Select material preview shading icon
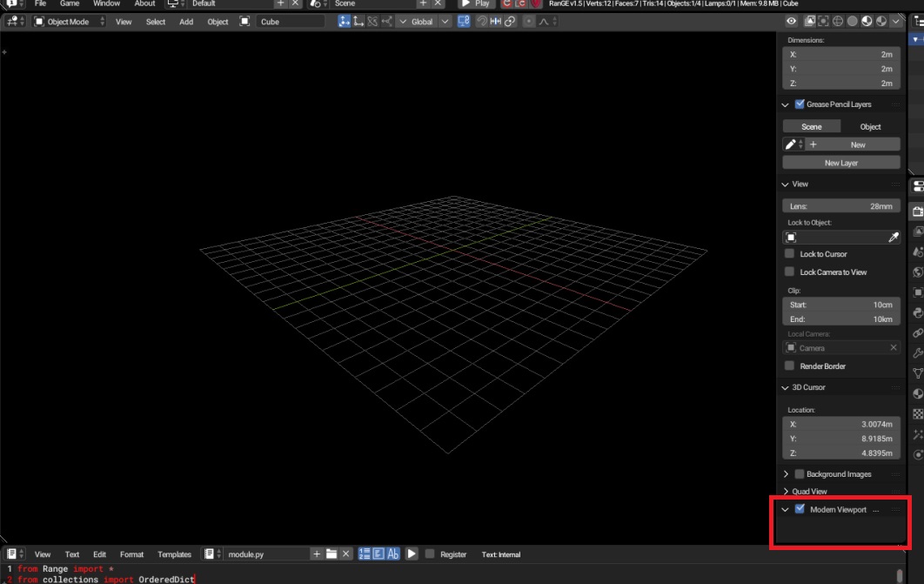The width and height of the screenshot is (924, 584). point(867,21)
